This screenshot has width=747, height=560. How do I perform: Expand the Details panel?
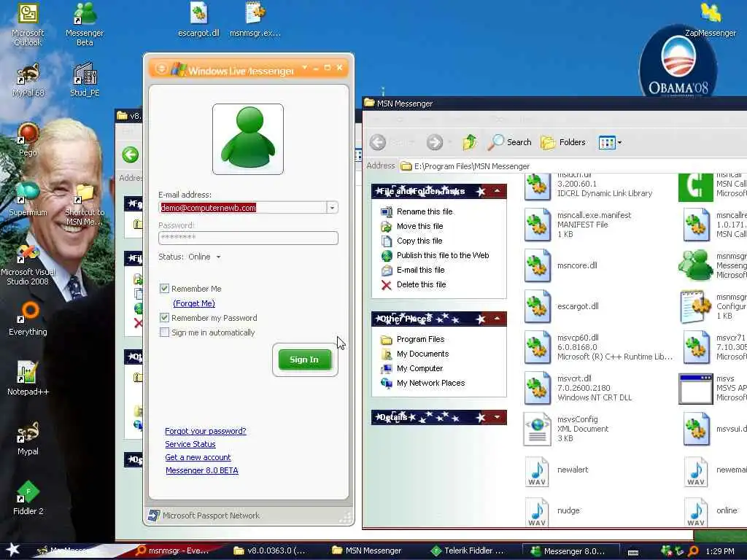point(497,417)
